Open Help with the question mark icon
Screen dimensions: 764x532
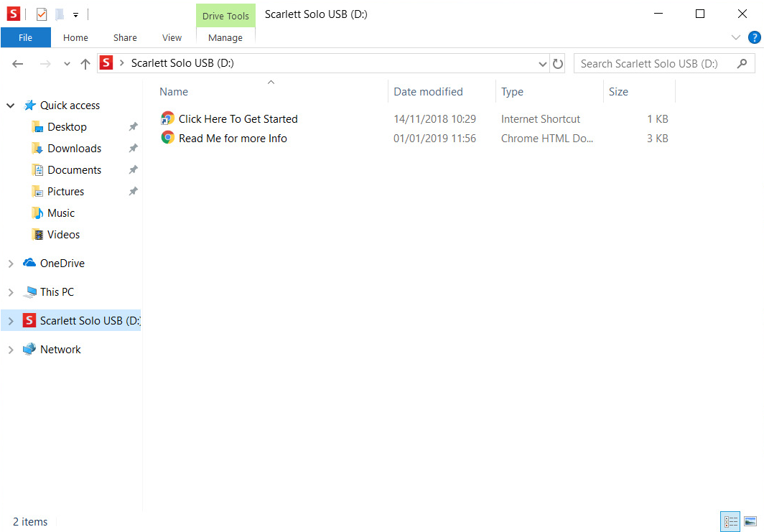click(x=754, y=37)
